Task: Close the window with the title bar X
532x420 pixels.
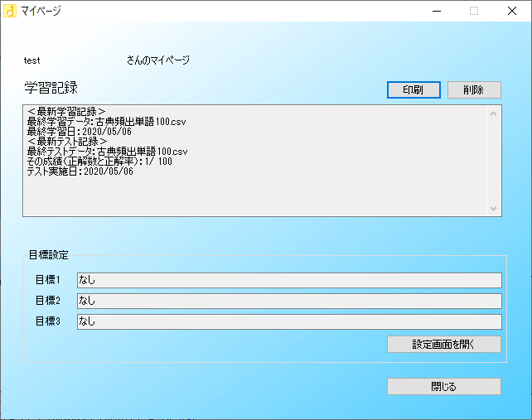Action: [511, 11]
